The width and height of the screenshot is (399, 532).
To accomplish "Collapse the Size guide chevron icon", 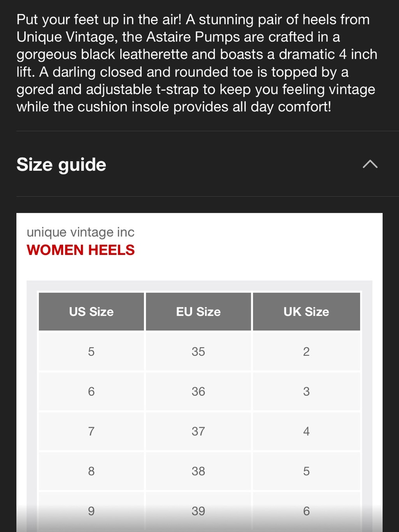I will (370, 164).
